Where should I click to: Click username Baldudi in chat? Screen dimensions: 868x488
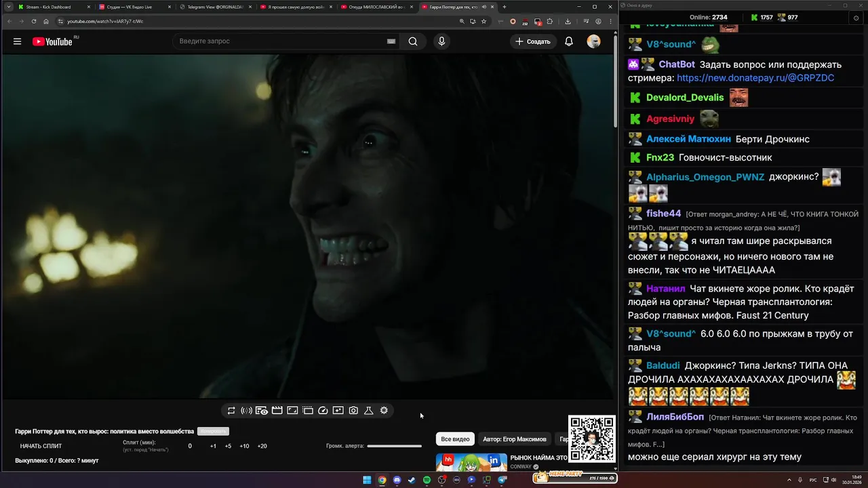[663, 365]
